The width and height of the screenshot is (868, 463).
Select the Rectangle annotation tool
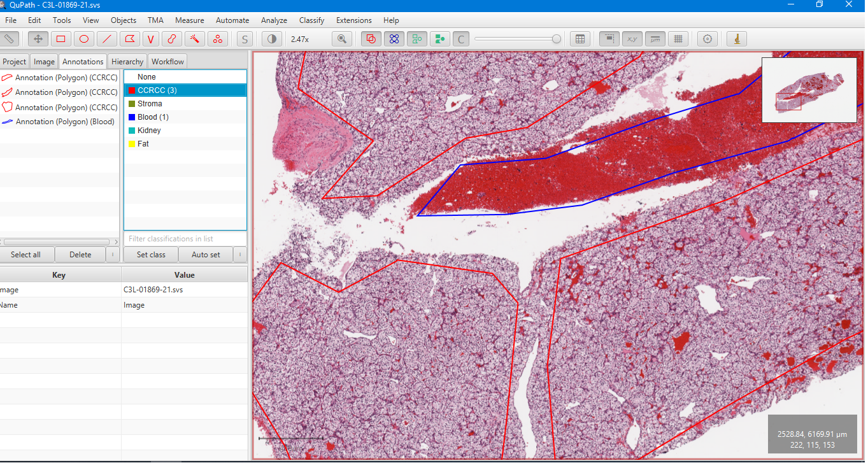(60, 39)
